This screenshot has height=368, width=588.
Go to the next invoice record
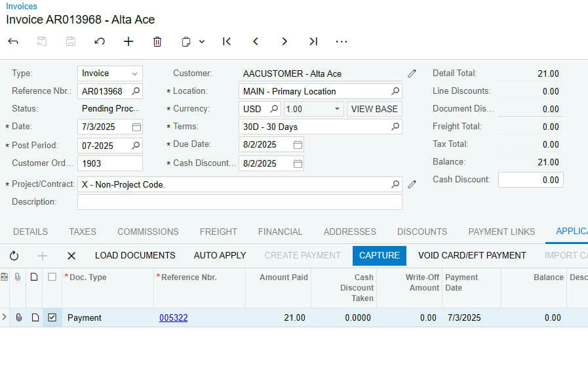tap(284, 41)
